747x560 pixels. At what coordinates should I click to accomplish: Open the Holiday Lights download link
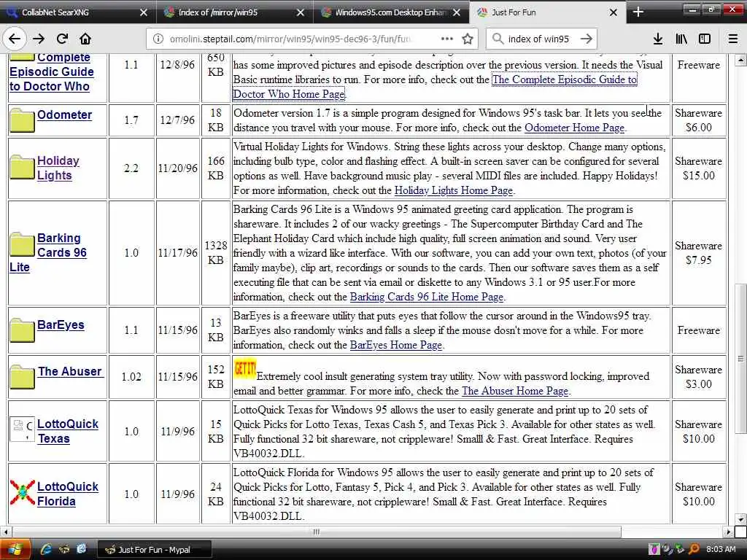pos(58,168)
